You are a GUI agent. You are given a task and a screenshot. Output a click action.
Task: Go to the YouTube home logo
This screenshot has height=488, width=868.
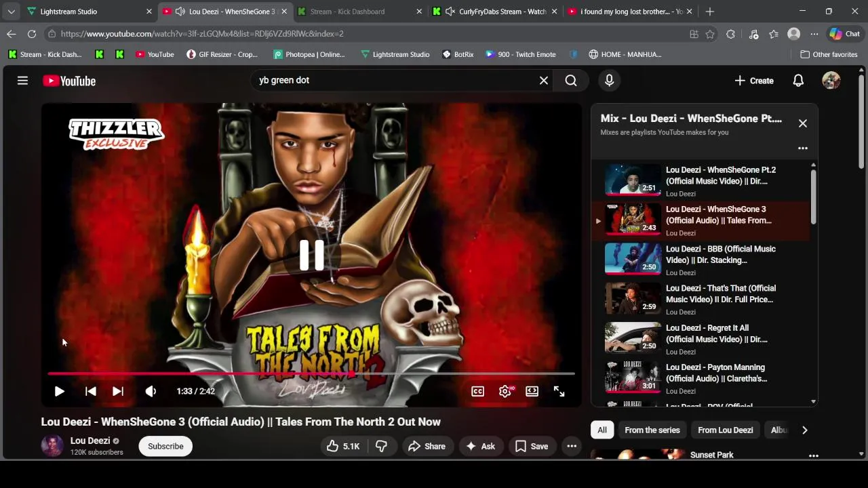[69, 81]
